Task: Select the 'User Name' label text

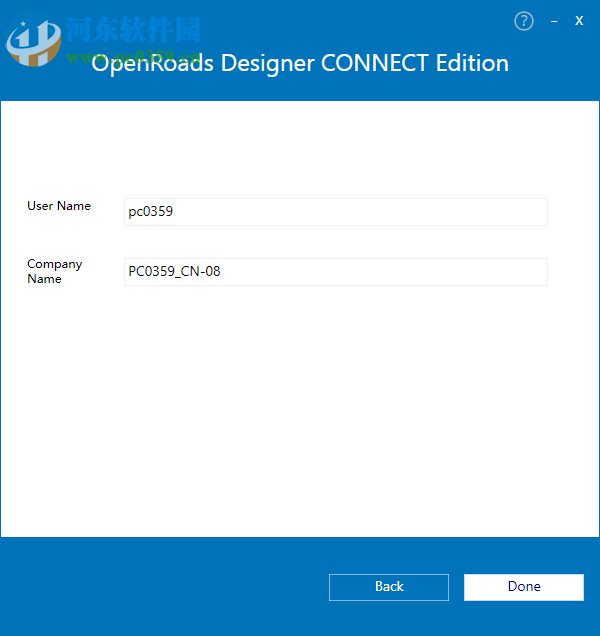Action: pos(59,206)
